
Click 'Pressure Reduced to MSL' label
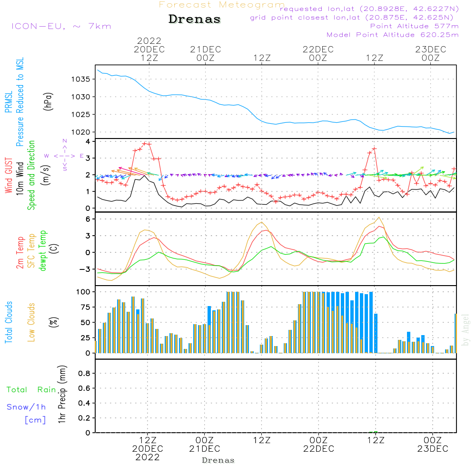20,102
